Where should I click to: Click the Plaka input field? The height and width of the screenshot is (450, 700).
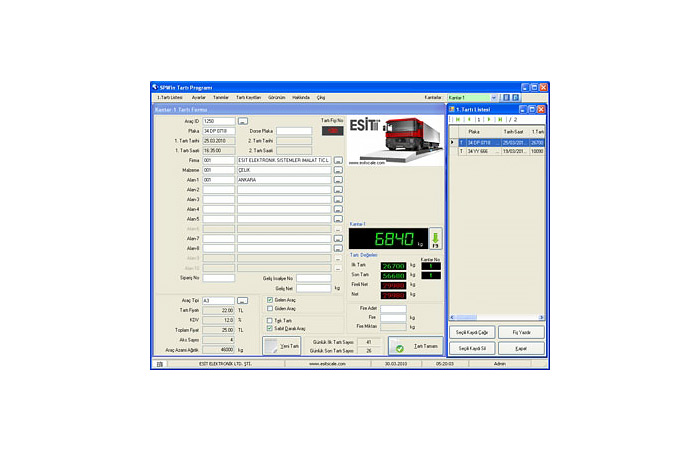tap(219, 131)
